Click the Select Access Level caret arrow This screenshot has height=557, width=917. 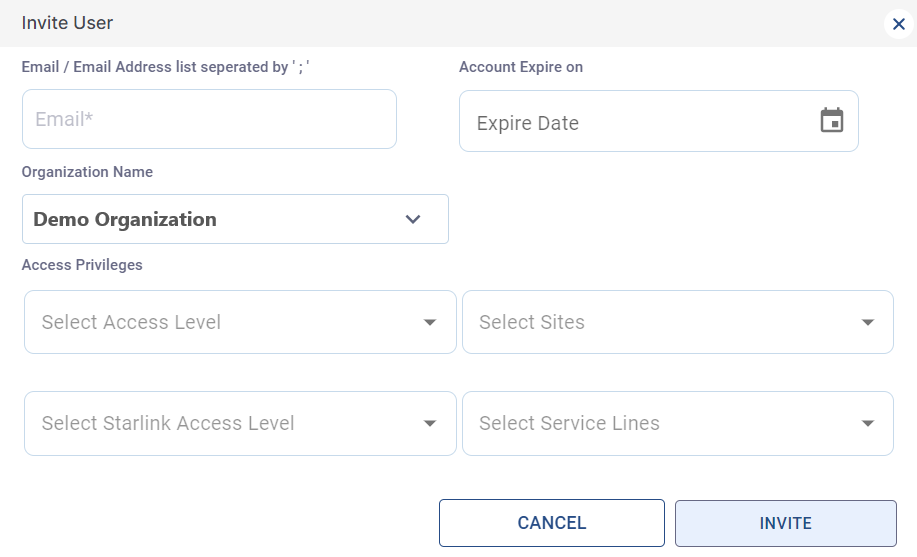(430, 322)
